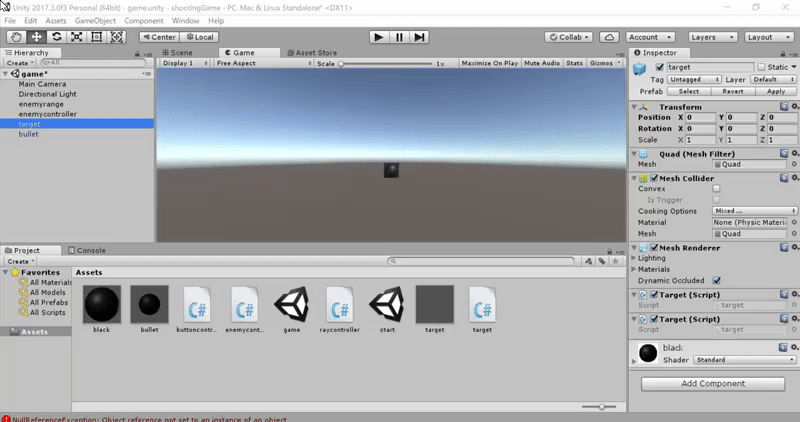The image size is (800, 422).
Task: Open the Account dropdown
Action: 651,37
